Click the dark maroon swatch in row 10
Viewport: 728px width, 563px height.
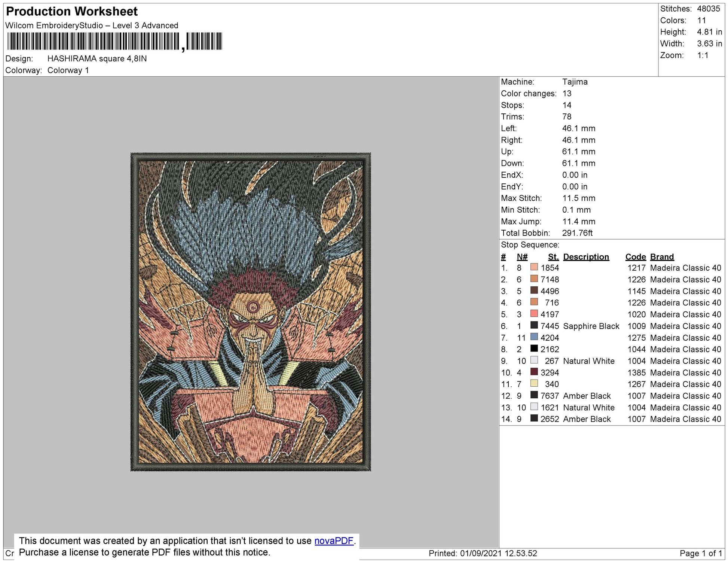click(x=534, y=372)
